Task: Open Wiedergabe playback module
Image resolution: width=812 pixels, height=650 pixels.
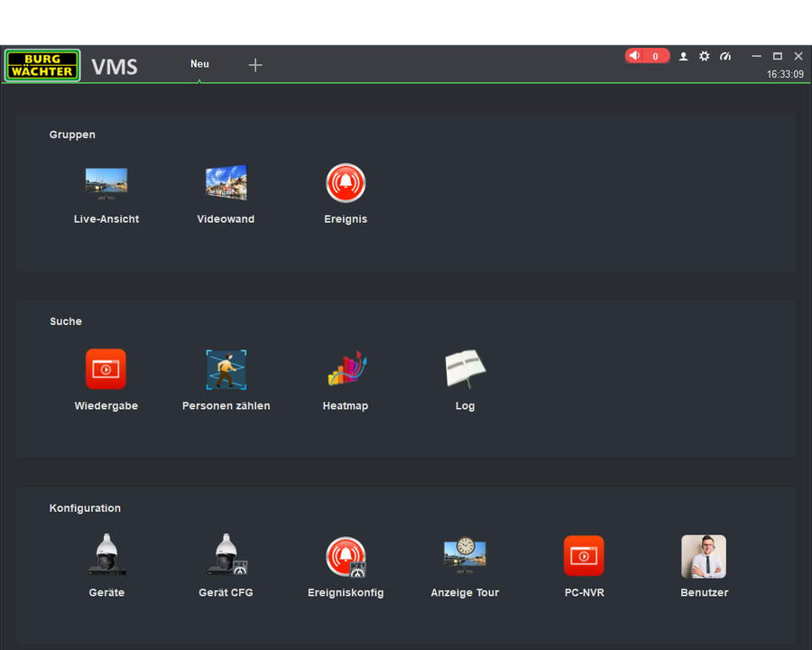Action: pyautogui.click(x=106, y=370)
